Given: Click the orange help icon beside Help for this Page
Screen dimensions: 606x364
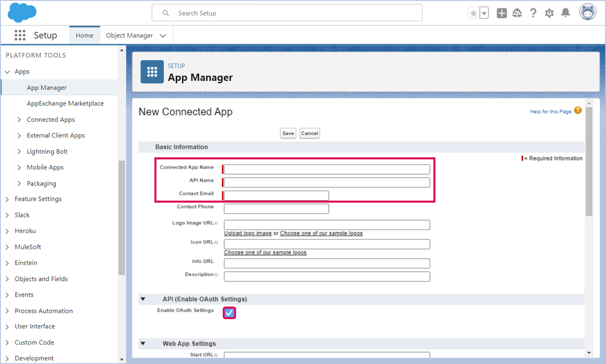Looking at the screenshot, I should [578, 111].
